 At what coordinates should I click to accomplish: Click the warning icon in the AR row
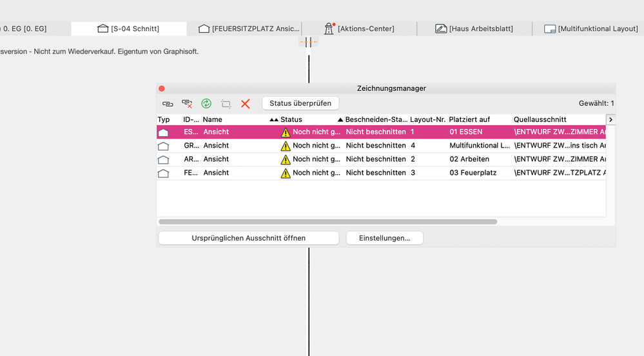286,159
